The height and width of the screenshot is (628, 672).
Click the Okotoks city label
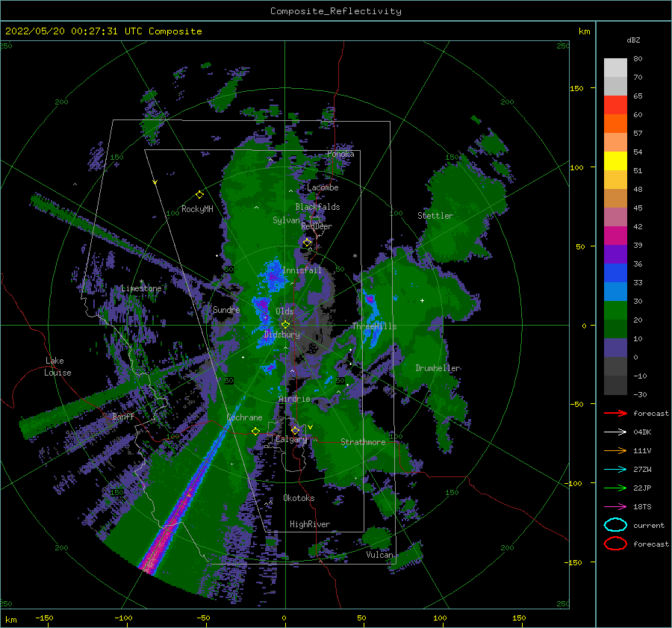[x=299, y=498]
